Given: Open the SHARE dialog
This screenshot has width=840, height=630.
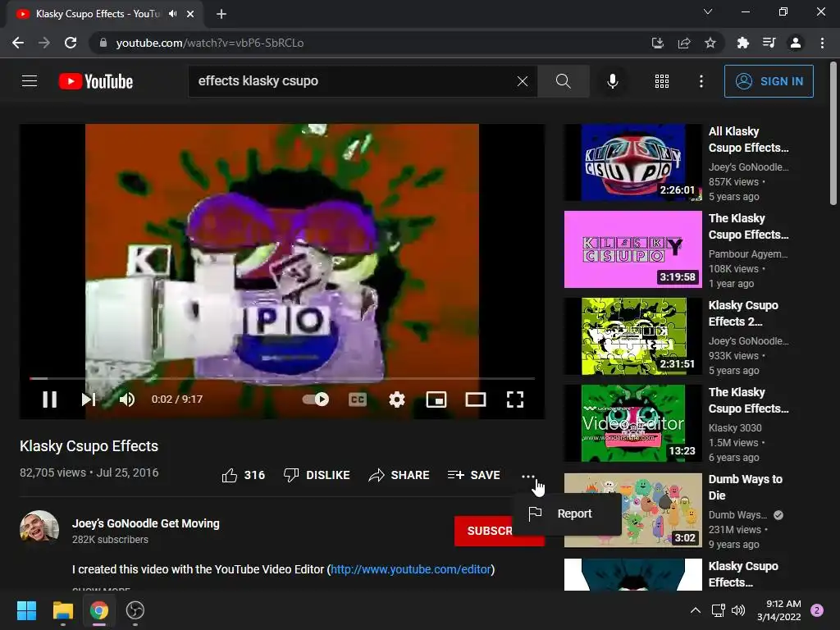Looking at the screenshot, I should pos(399,475).
